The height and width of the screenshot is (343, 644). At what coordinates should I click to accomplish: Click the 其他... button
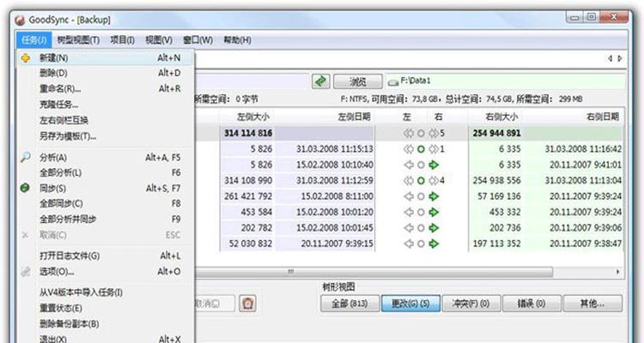[x=592, y=304]
